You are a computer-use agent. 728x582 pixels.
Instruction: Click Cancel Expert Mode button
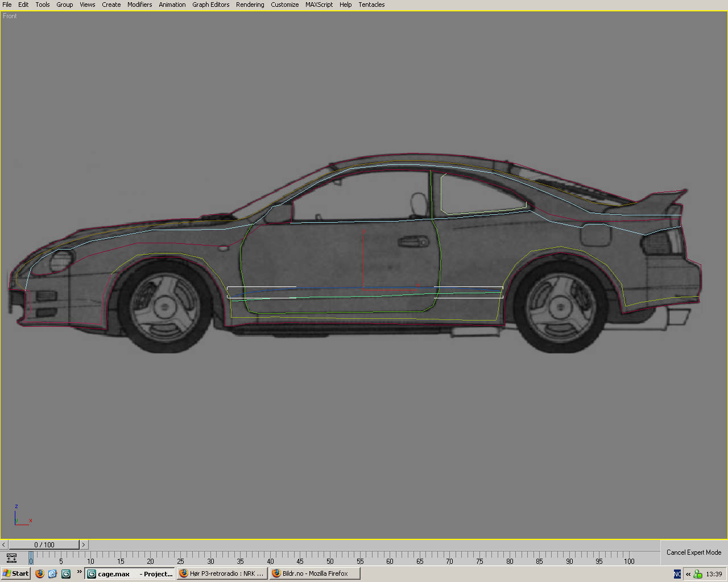tap(693, 552)
